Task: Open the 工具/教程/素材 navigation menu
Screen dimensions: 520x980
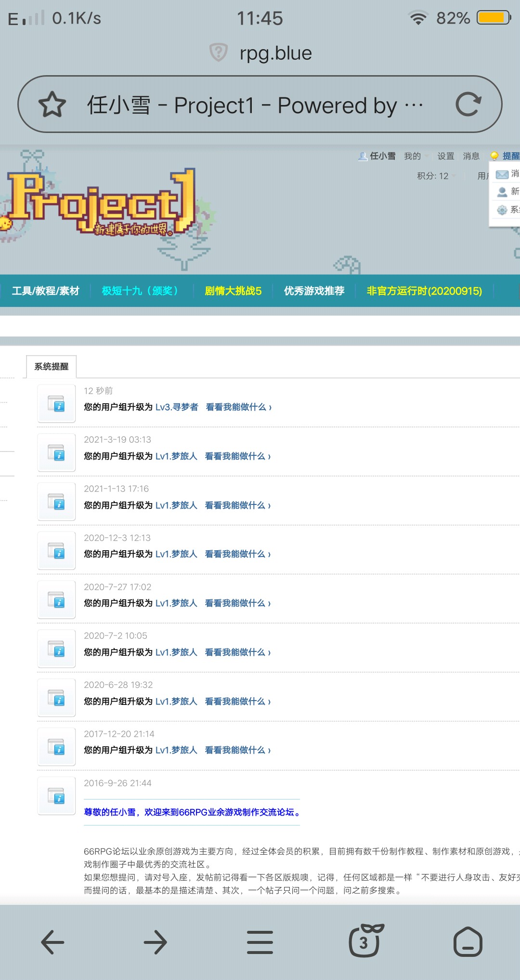Action: [45, 291]
